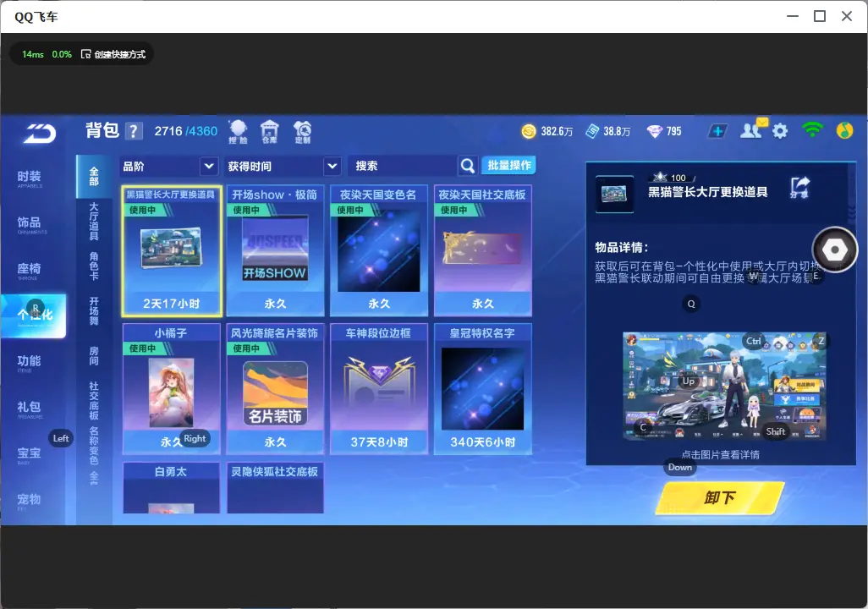Click the magnifier search icon

[x=468, y=166]
